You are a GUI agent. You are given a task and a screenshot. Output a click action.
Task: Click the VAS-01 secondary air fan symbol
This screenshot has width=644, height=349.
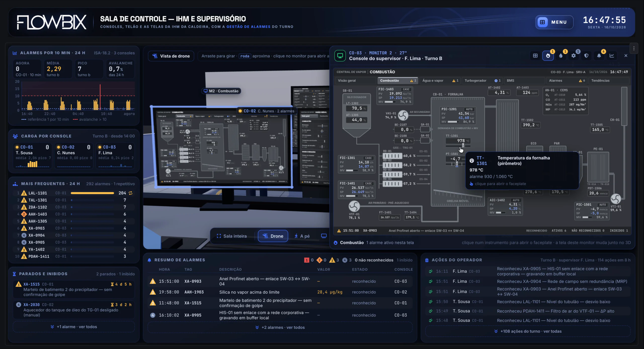403,115
